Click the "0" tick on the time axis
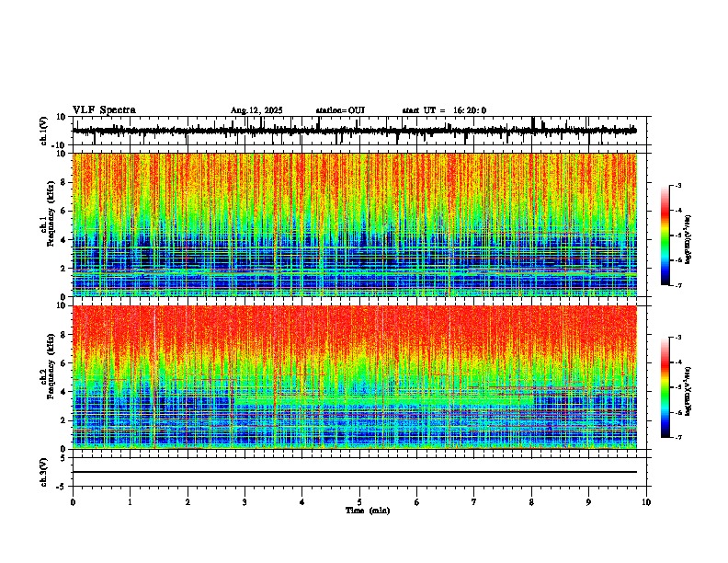Image resolution: width=728 pixels, height=563 pixels. 73,502
